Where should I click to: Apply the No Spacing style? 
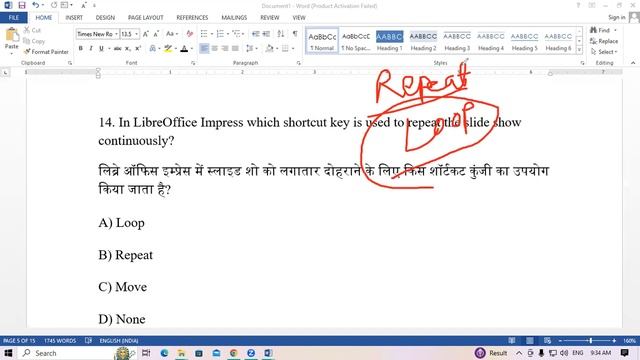pos(356,41)
